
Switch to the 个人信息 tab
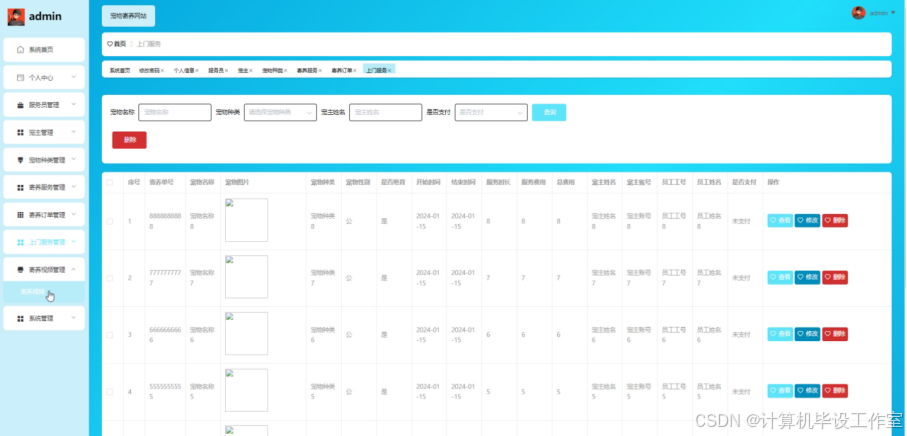(184, 71)
